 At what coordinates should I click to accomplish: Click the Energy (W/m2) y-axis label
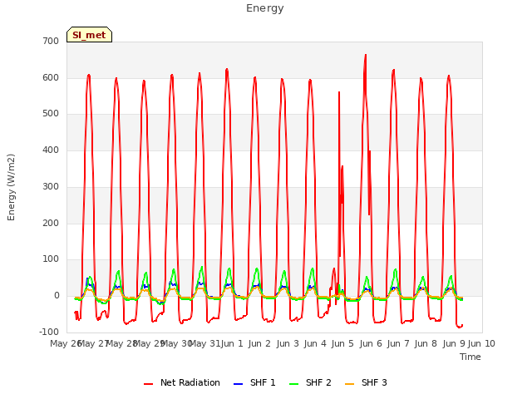pos(11,187)
